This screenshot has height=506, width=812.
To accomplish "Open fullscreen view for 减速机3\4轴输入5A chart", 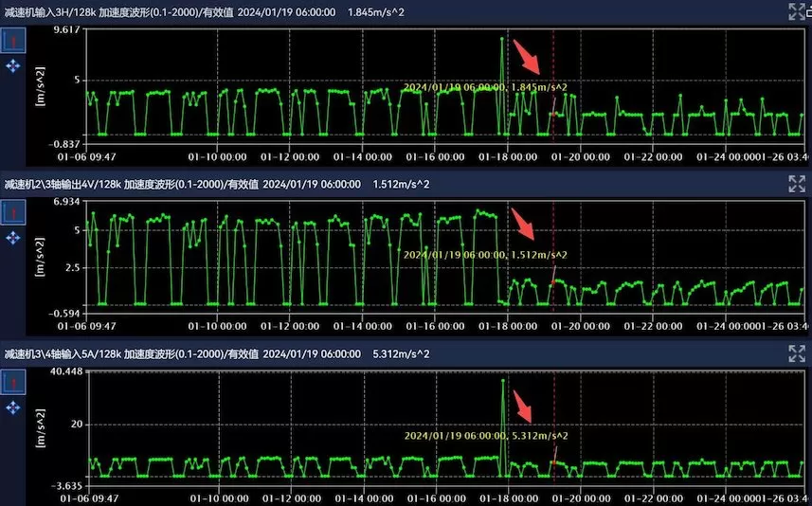I will [797, 353].
